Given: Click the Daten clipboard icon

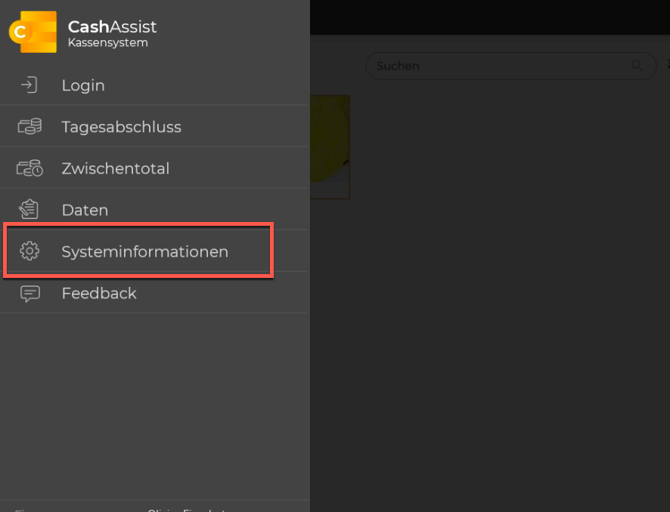Looking at the screenshot, I should pyautogui.click(x=29, y=209).
